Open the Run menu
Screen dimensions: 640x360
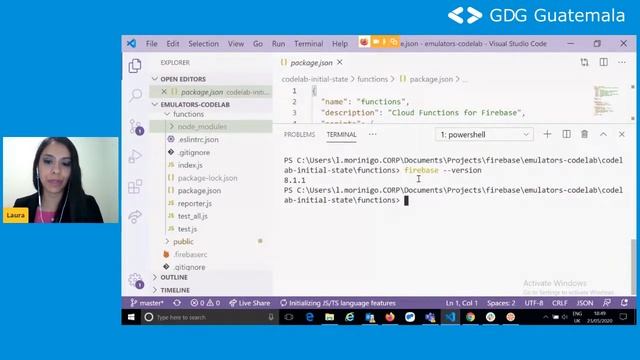tap(278, 44)
